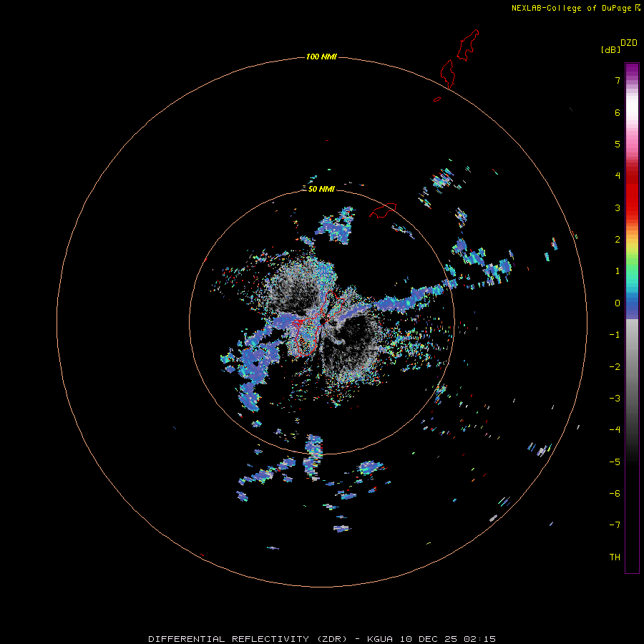Screen dimensions: 644x644
Task: Click the scale label -3
Action: click(x=615, y=399)
